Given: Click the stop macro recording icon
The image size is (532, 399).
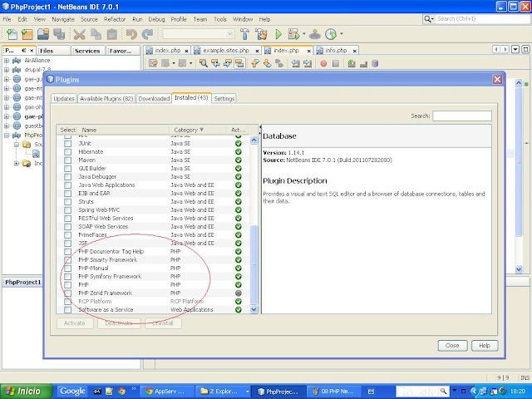Looking at the screenshot, I should click(x=336, y=63).
